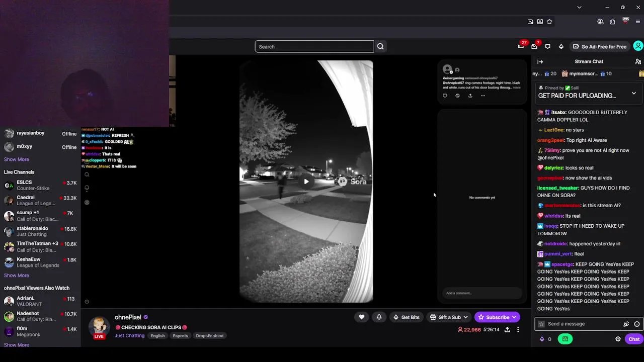The height and width of the screenshot is (362, 644).
Task: Open fl0m Megabonk channel
Action: (x=40, y=331)
